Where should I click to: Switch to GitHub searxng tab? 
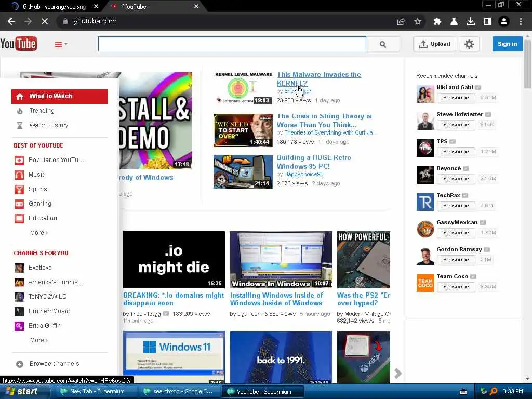pyautogui.click(x=54, y=6)
